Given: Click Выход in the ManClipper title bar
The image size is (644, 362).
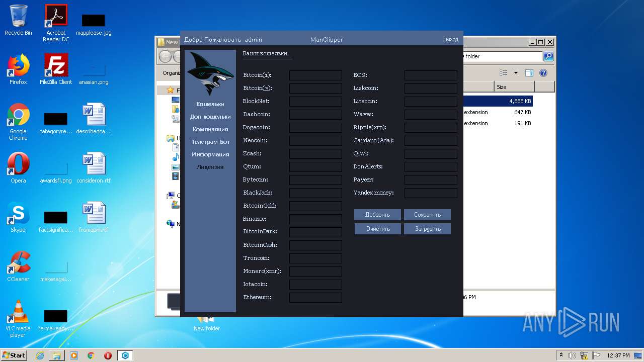Looking at the screenshot, I should coord(450,40).
